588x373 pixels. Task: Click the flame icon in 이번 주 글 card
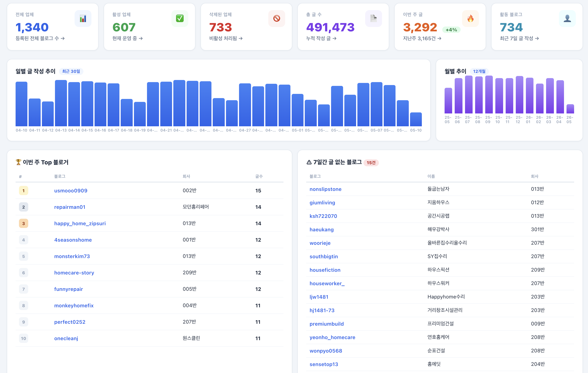tap(470, 19)
